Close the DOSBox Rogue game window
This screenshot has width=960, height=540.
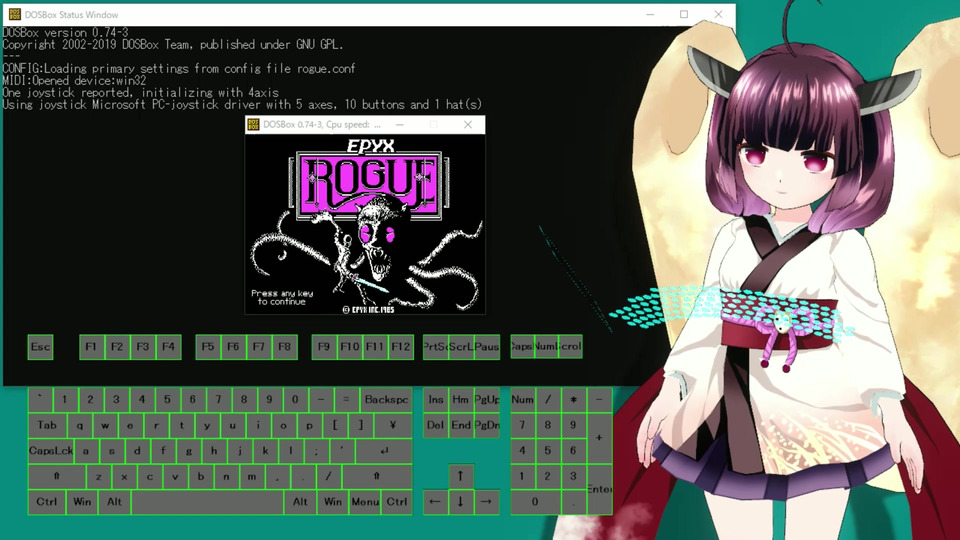468,124
